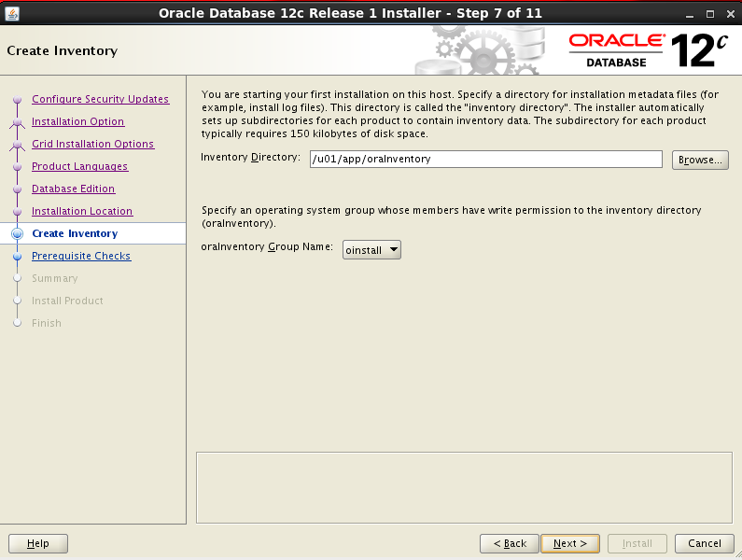Screen dimensions: 742x560
Task: Proceed with the Next button
Action: point(570,543)
